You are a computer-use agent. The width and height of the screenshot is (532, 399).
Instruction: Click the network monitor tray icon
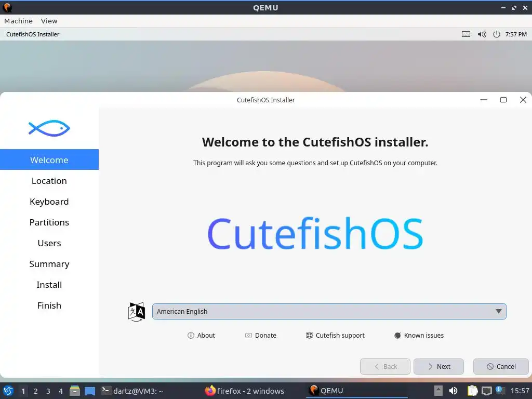point(486,391)
